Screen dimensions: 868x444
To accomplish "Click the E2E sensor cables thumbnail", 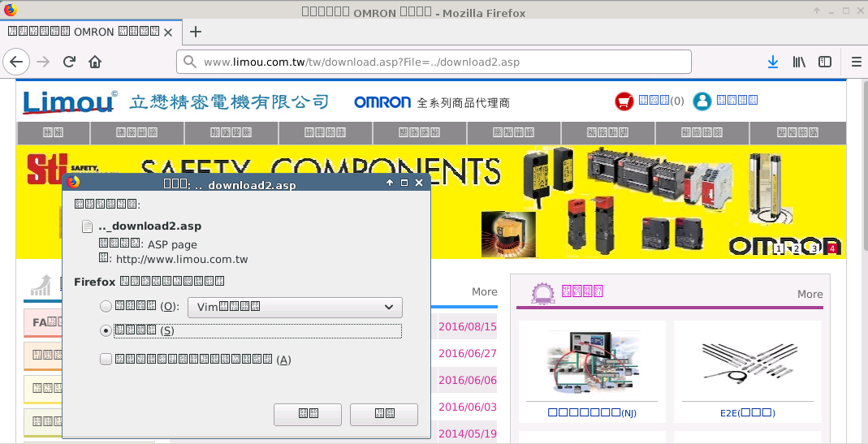I will (749, 362).
